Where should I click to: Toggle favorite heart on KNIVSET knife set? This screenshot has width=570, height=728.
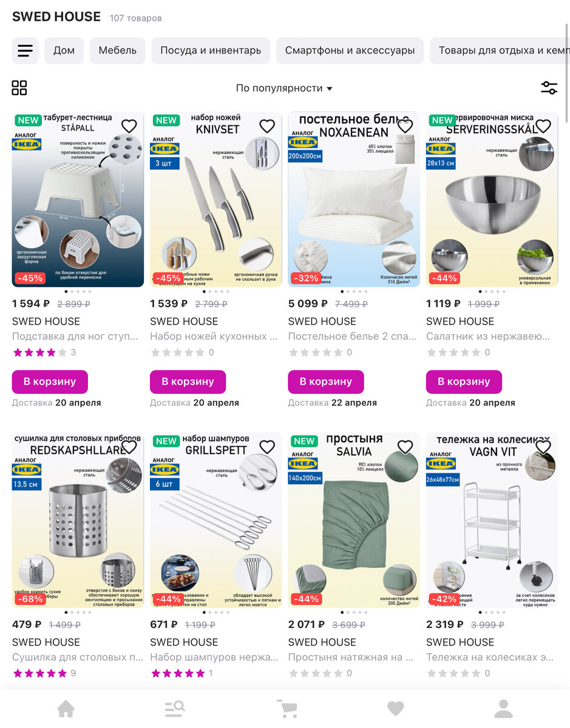coord(267,126)
